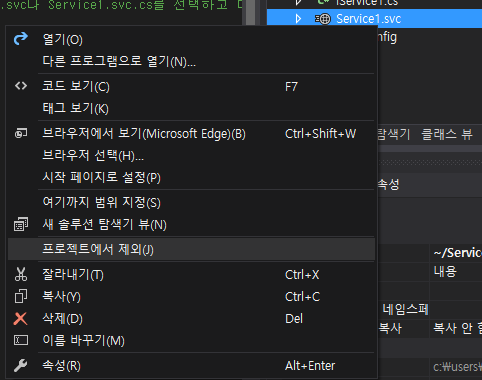Open 속성(R) menu entry
Screen dimensions: 482x380
click(191, 366)
